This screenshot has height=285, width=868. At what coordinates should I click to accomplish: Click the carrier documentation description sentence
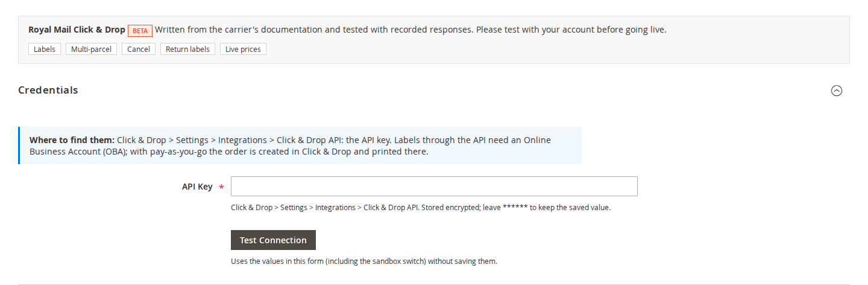[x=410, y=30]
